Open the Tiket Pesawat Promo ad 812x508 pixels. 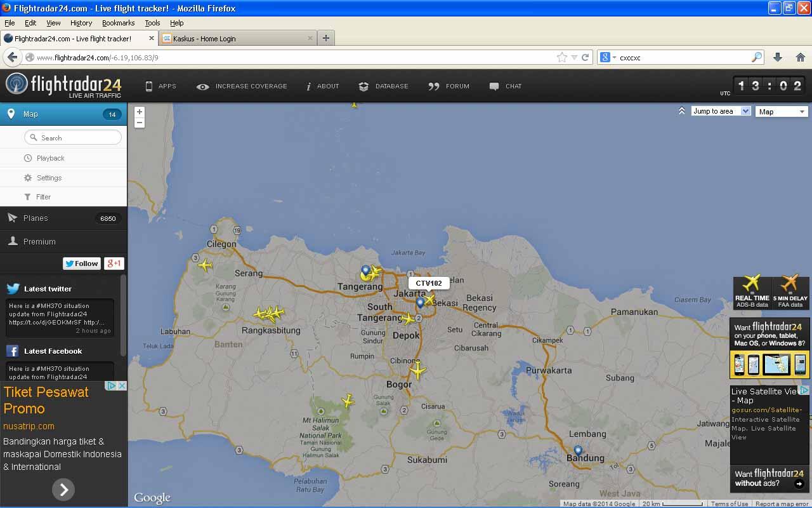(x=46, y=400)
